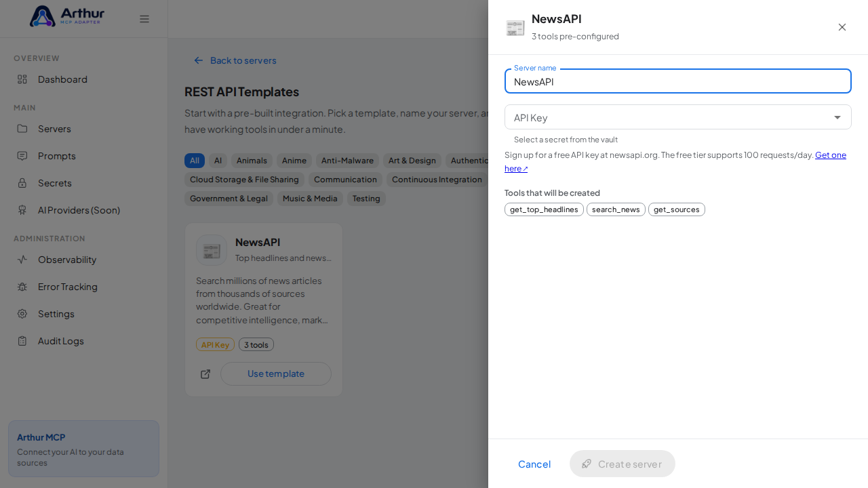Filter templates by Communication

tap(345, 180)
